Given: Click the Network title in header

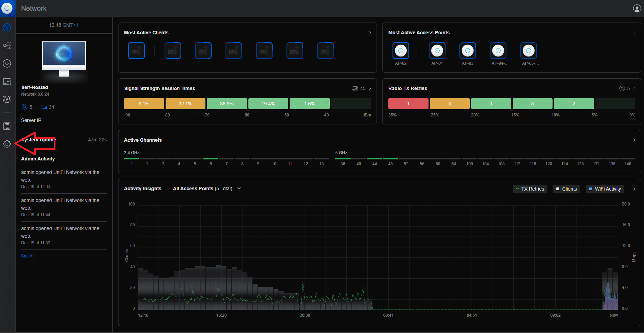Looking at the screenshot, I should pyautogui.click(x=34, y=8).
